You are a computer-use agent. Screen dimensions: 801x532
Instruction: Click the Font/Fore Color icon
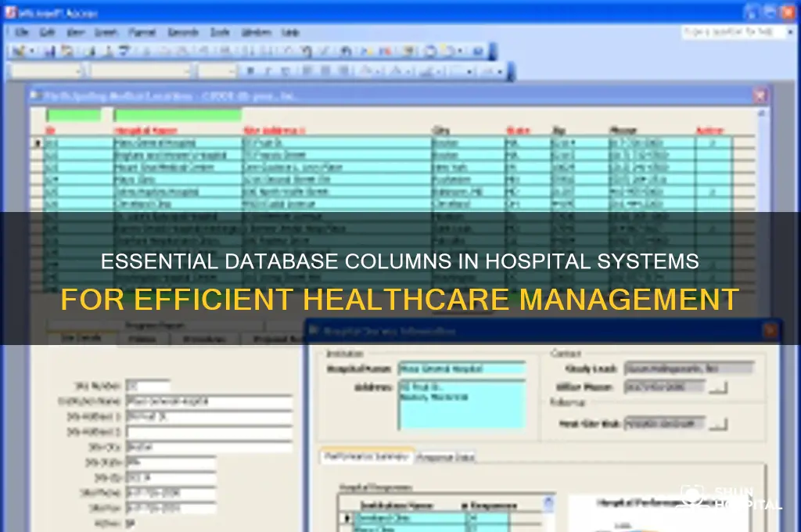click(396, 70)
